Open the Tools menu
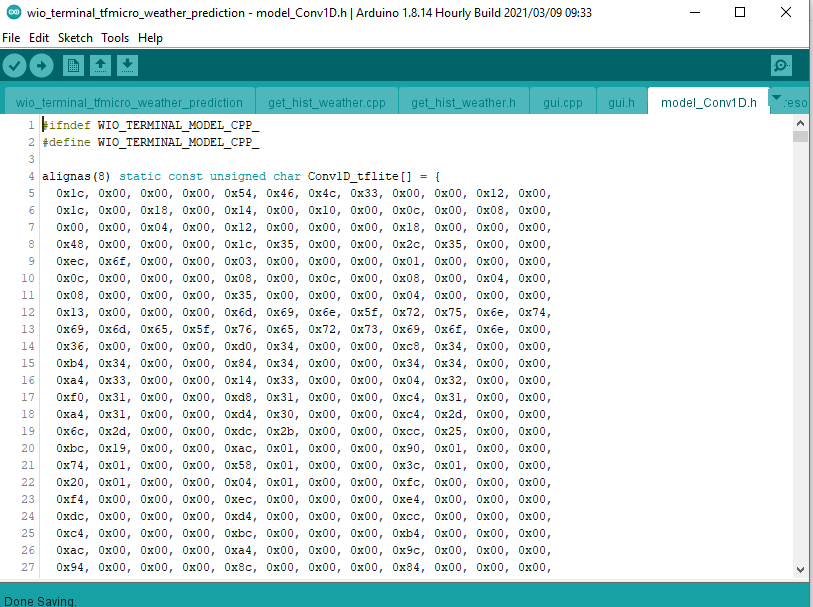 pyautogui.click(x=115, y=38)
